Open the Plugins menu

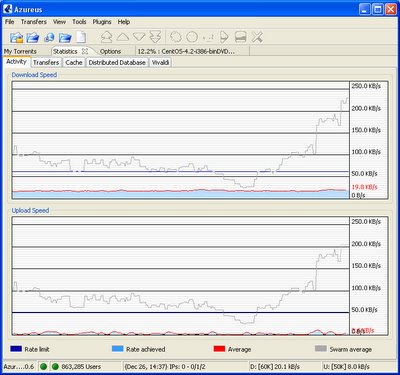[102, 22]
